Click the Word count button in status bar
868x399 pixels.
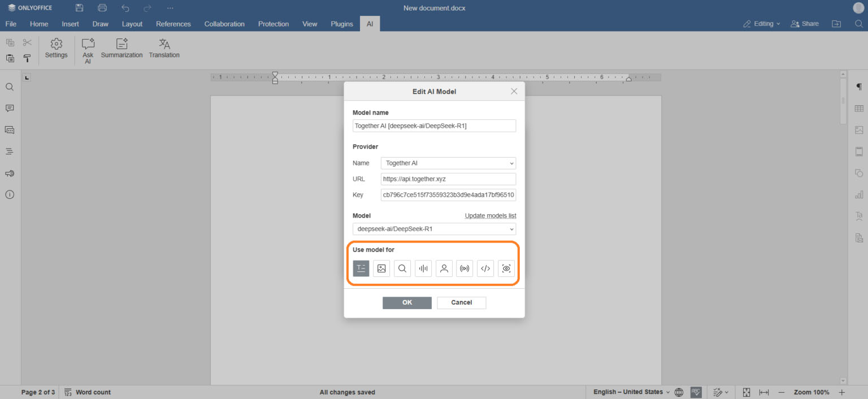pyautogui.click(x=88, y=392)
